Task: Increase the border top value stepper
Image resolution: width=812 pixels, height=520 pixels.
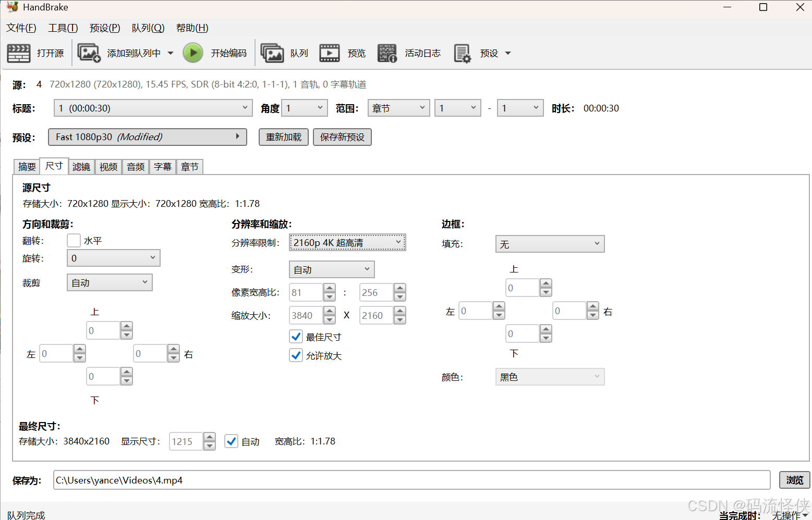Action: [546, 283]
